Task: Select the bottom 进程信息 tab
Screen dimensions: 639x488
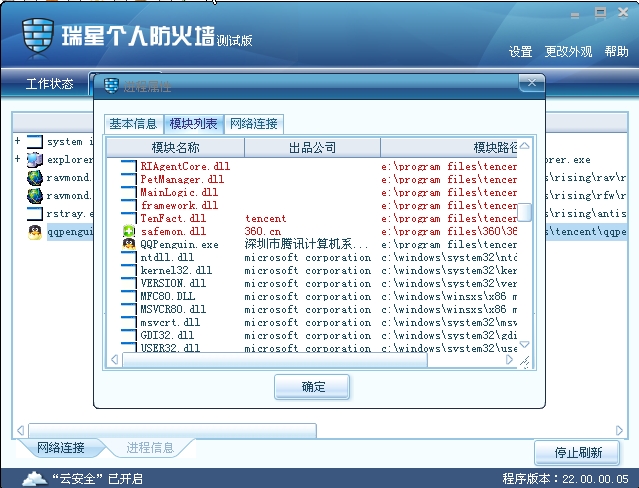Action: pyautogui.click(x=150, y=448)
